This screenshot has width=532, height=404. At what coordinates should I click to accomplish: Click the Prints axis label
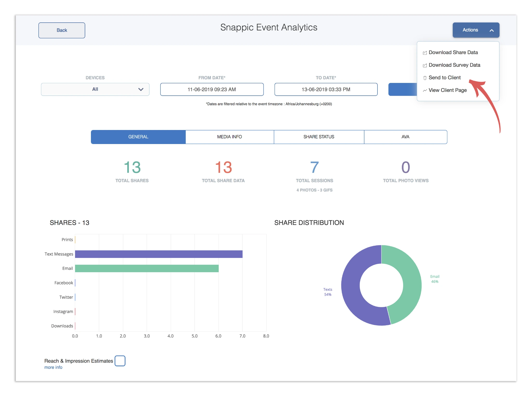point(67,240)
